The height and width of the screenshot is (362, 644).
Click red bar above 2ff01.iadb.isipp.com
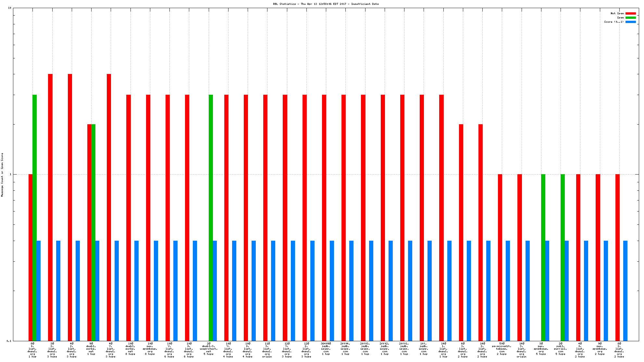[x=402, y=217]
